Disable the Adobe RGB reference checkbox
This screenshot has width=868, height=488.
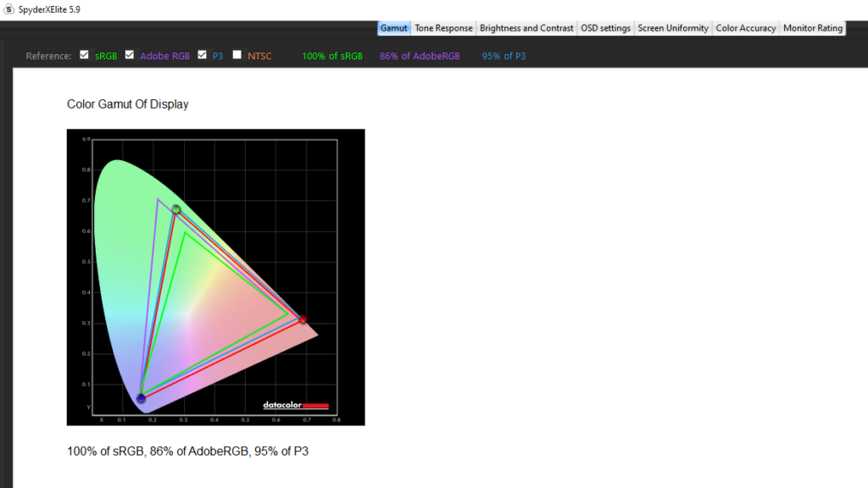[x=130, y=55]
